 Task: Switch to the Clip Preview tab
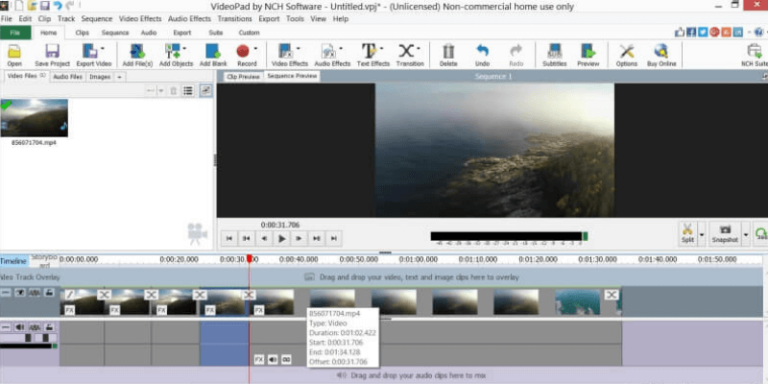(x=243, y=77)
